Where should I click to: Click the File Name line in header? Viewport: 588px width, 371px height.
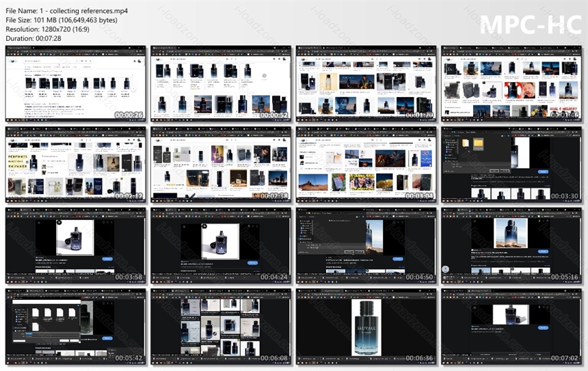pos(66,11)
